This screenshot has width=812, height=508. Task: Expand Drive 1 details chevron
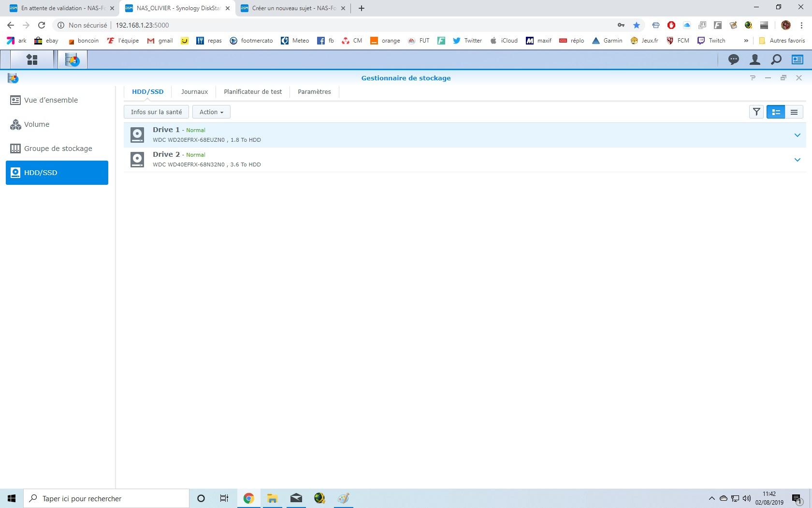(x=797, y=135)
